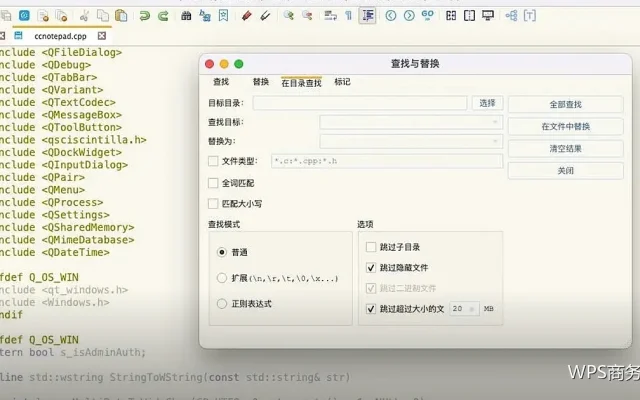Click the <QMimeDatabase> include line
The image size is (640, 400).
pos(67,240)
